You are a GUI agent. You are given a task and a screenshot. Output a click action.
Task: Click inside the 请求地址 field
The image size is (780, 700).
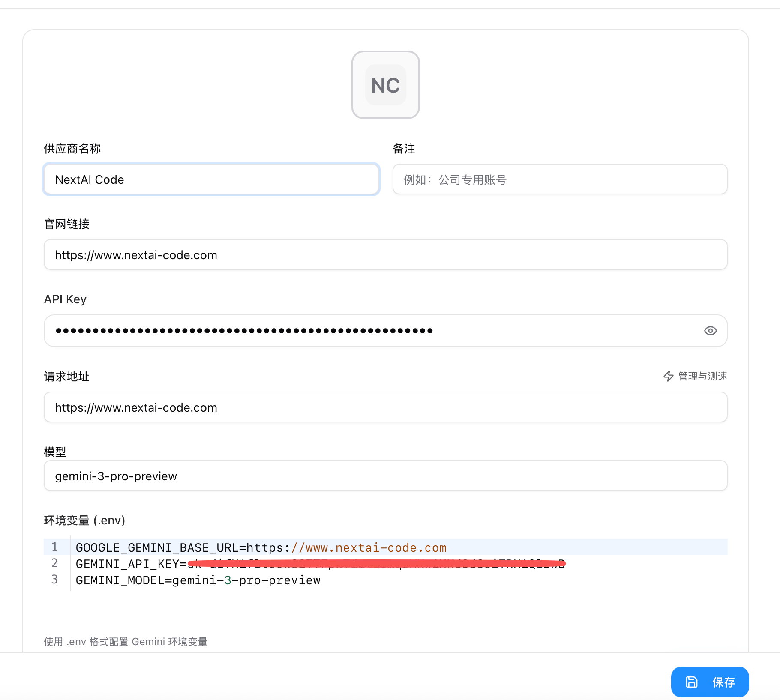[385, 407]
